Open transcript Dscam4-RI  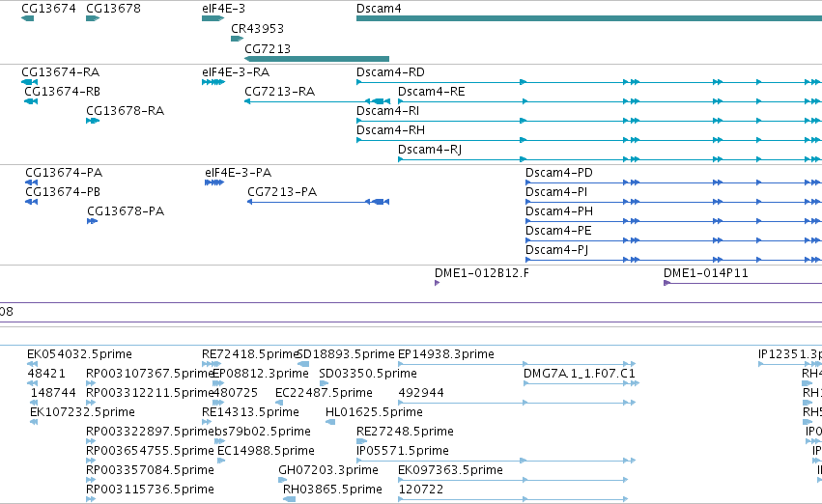pos(387,110)
